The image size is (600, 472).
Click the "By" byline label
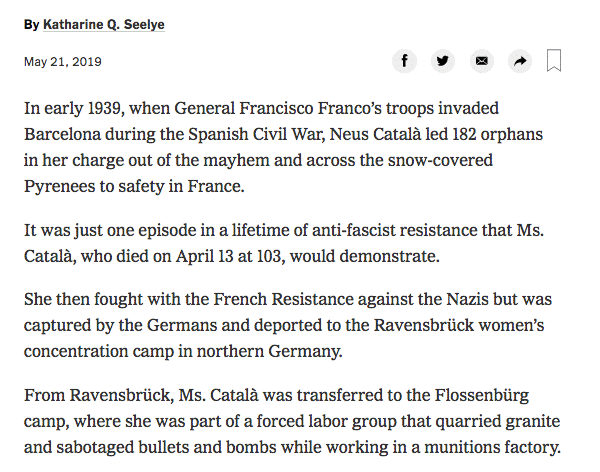(x=31, y=24)
